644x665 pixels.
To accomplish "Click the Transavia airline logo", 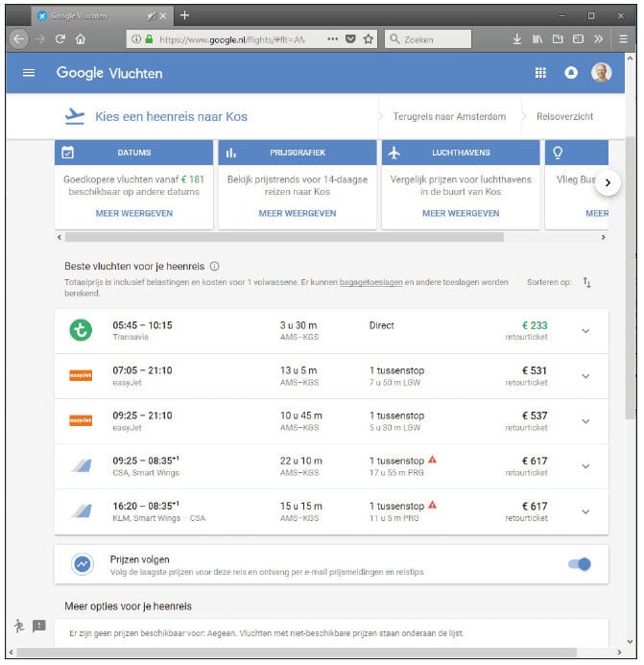I will click(x=81, y=330).
